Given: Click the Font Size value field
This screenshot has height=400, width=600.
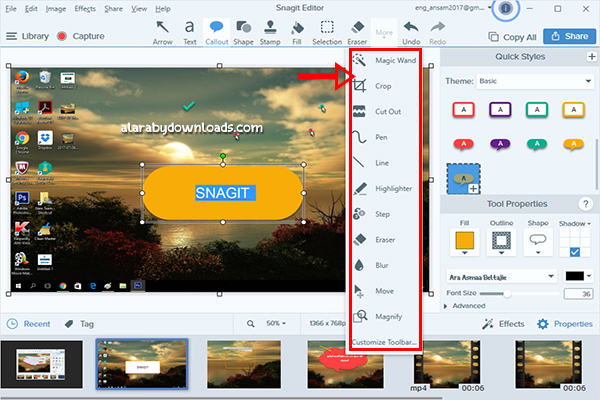Looking at the screenshot, I should point(578,294).
